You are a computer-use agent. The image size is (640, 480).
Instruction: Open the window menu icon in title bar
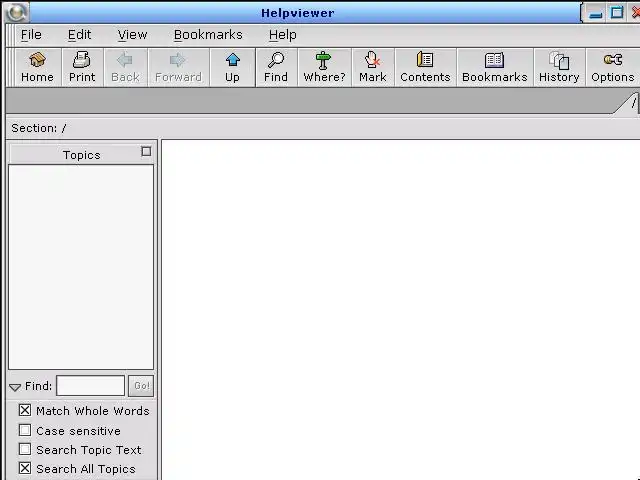(16, 13)
